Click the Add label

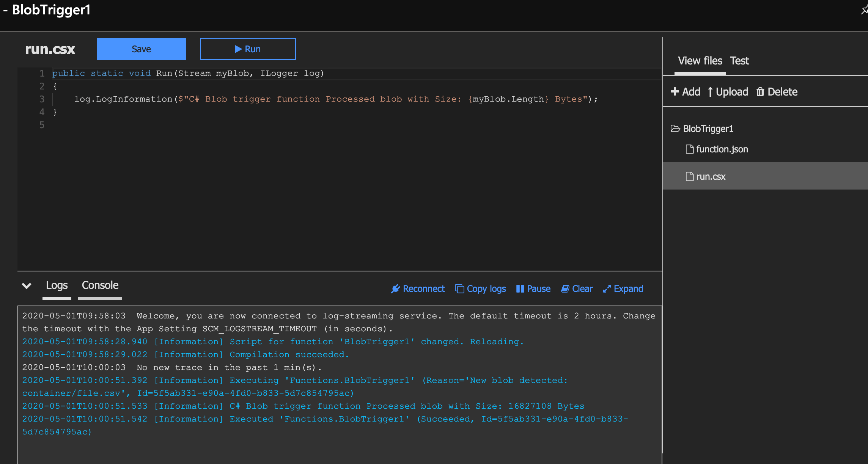[691, 92]
